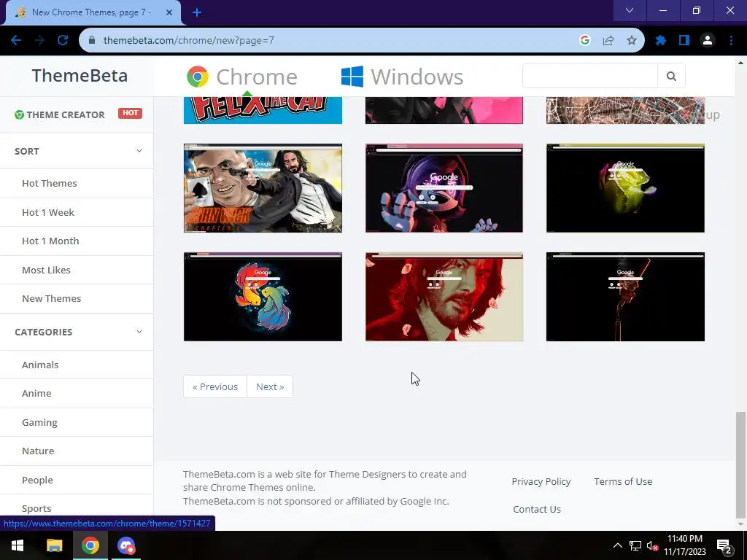The width and height of the screenshot is (747, 560).
Task: Open the yellow-green rose theme thumbnail
Action: coord(625,188)
